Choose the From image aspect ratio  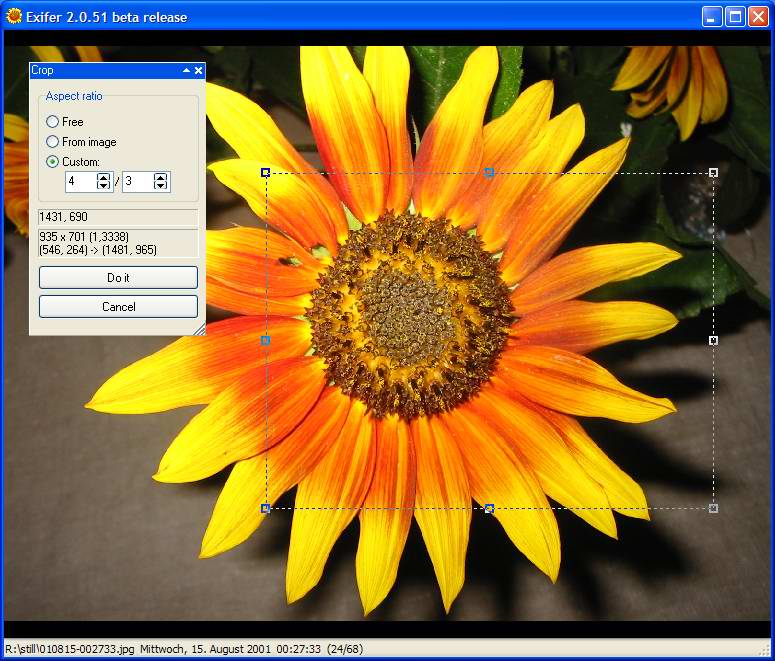(x=53, y=142)
